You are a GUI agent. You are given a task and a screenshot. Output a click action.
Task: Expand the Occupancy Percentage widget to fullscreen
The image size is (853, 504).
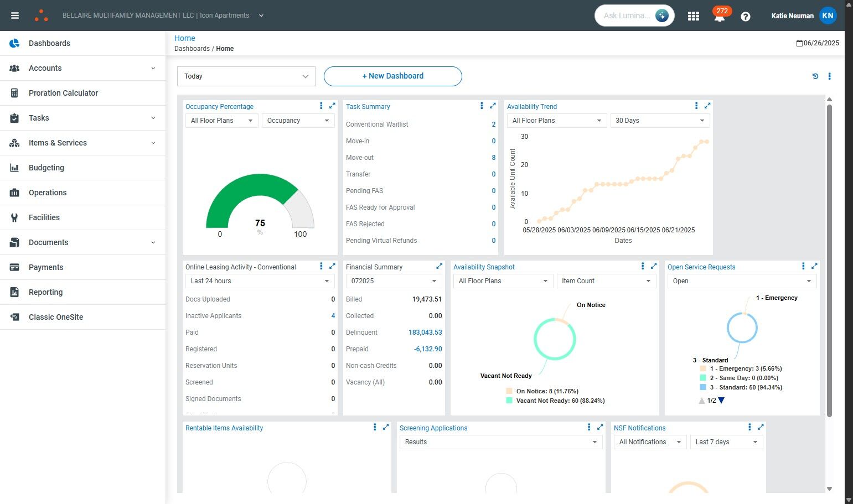pyautogui.click(x=332, y=106)
